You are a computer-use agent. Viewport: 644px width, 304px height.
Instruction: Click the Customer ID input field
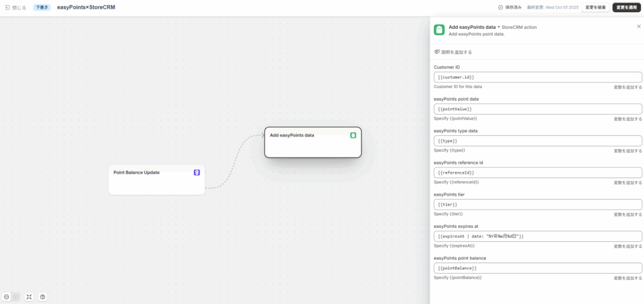click(538, 77)
